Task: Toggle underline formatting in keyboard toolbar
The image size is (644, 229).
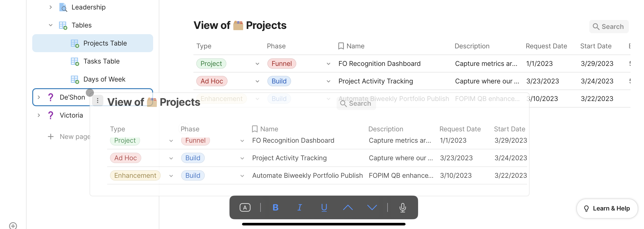Action: pos(324,207)
